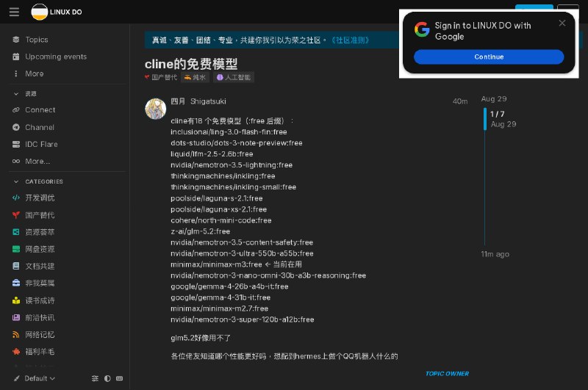This screenshot has width=588, height=390.
Task: Click the 网盘资源 green icon
Action: tap(15, 249)
